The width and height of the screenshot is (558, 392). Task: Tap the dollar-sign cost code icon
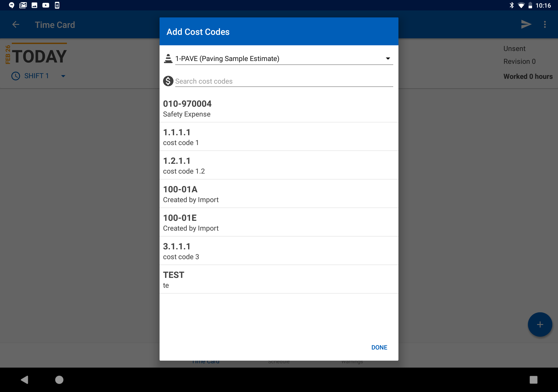coord(168,81)
